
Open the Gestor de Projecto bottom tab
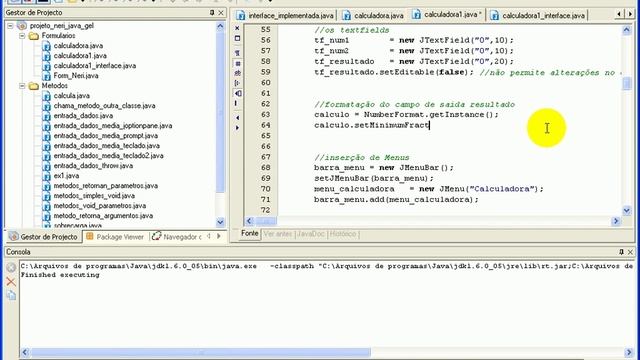tap(43, 237)
